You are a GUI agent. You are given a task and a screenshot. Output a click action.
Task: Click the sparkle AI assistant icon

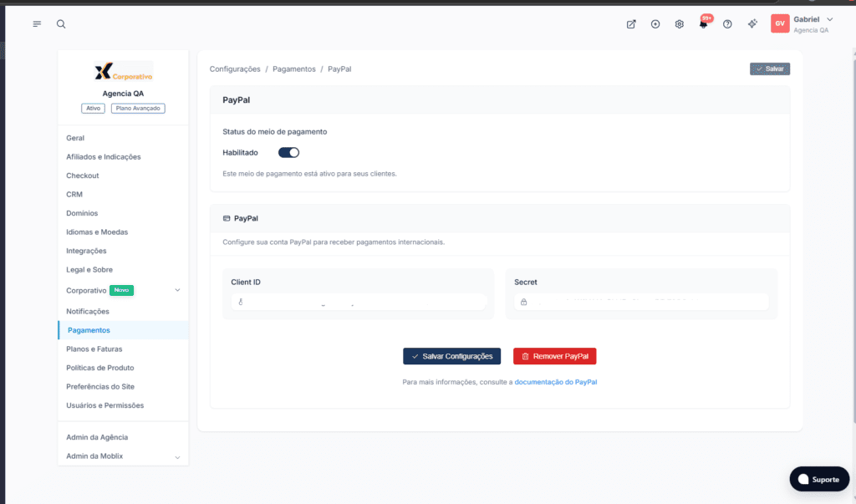coord(752,23)
